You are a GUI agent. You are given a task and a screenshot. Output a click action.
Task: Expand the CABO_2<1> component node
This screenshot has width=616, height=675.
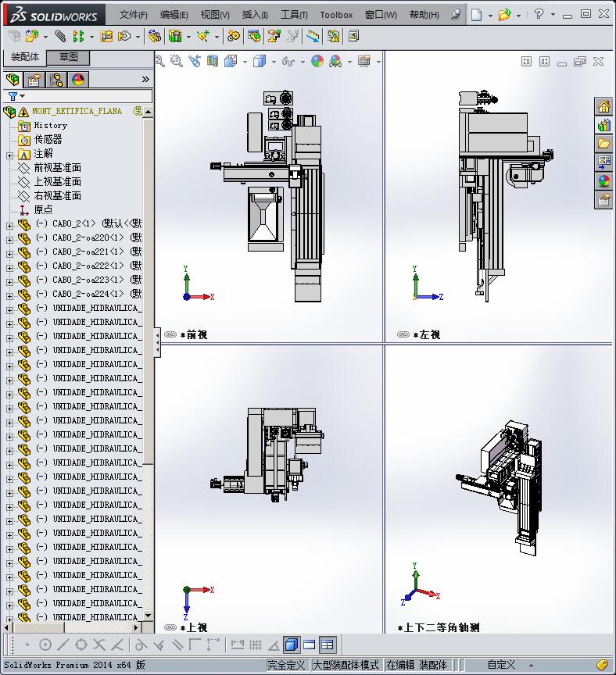click(9, 226)
